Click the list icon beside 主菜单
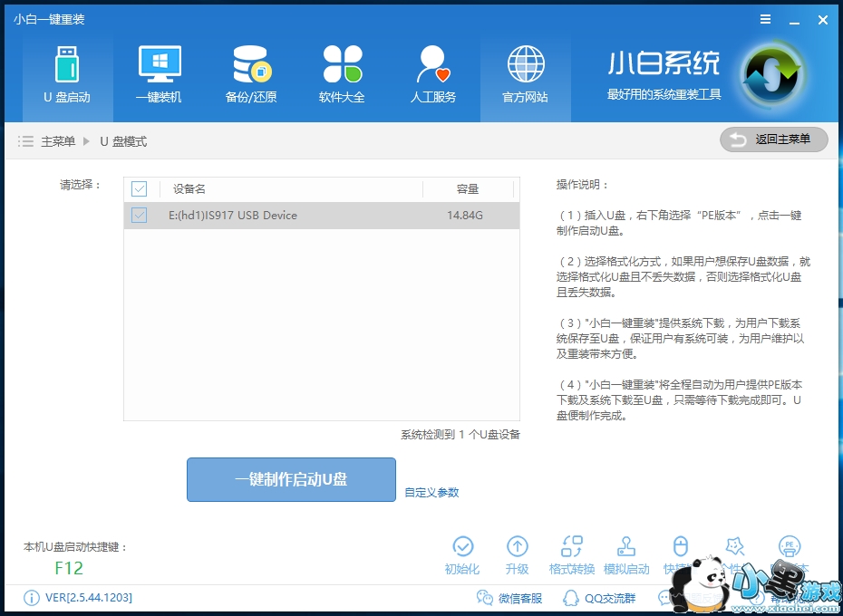The height and width of the screenshot is (616, 843). [x=25, y=142]
